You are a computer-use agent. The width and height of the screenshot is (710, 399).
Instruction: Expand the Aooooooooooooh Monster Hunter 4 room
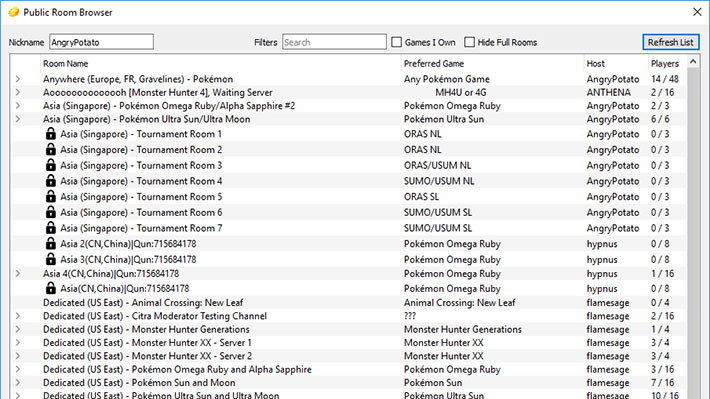(18, 92)
